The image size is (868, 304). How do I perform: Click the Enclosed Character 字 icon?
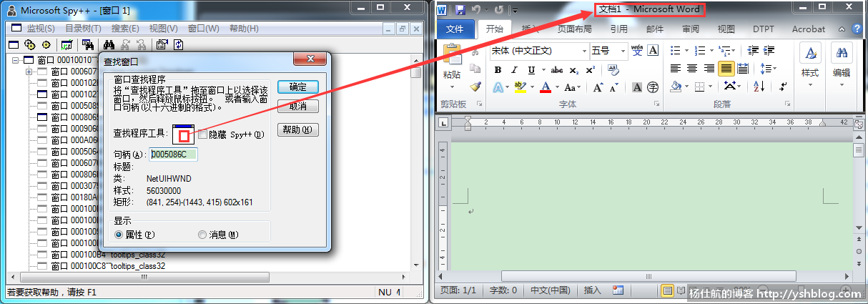pos(653,87)
